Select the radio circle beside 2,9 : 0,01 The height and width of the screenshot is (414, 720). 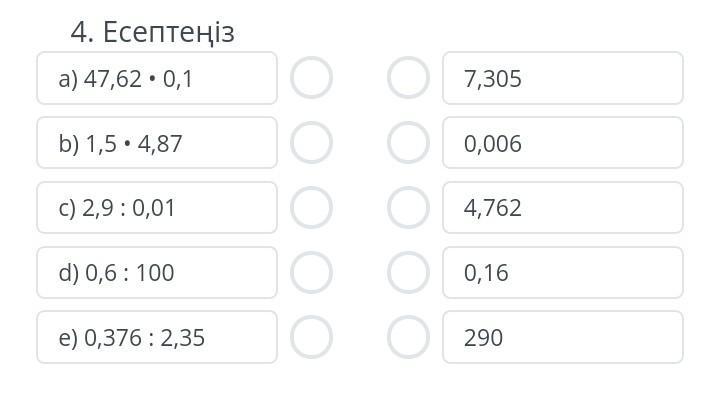coord(311,208)
